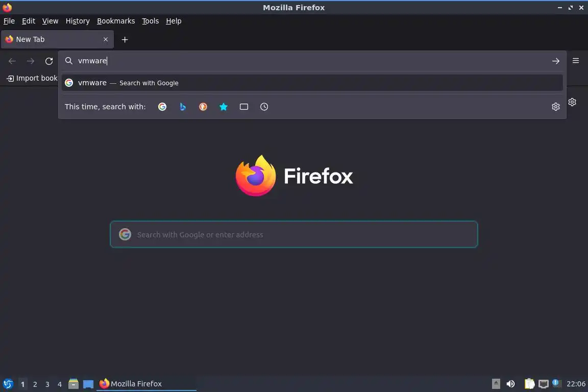This screenshot has height=392, width=588.
Task: Open the Bookmarks menu
Action: (x=116, y=21)
